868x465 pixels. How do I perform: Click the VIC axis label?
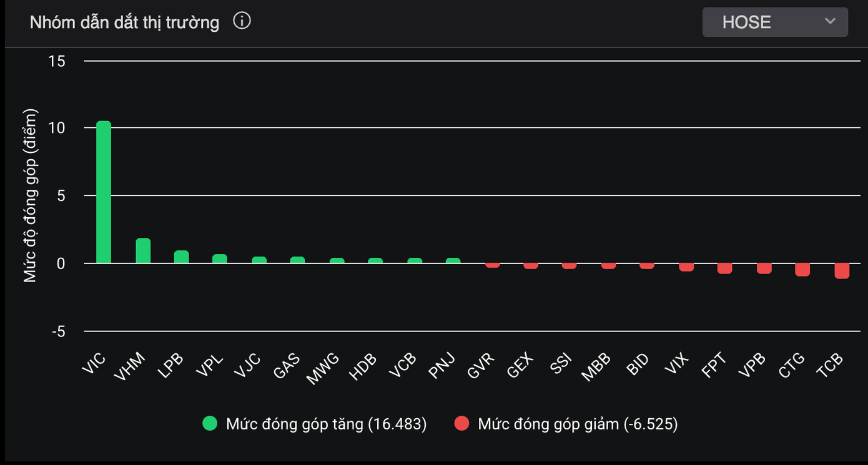[x=94, y=363]
